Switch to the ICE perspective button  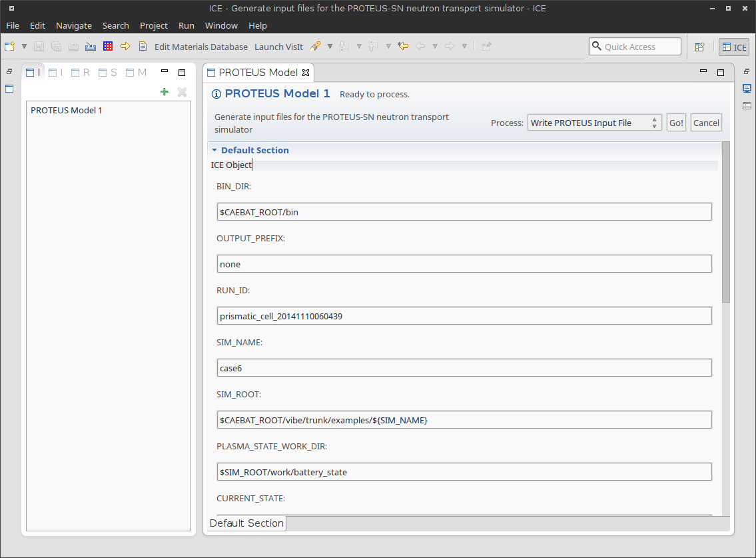click(x=734, y=47)
